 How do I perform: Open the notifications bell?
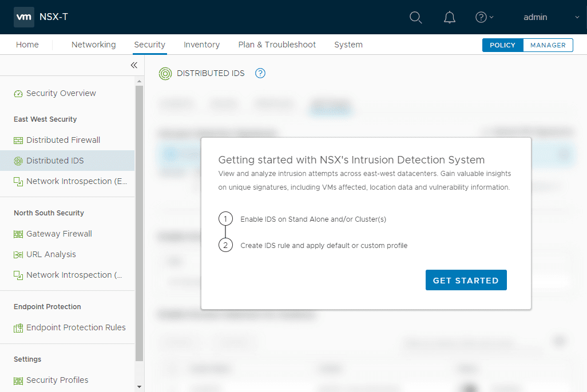[449, 17]
